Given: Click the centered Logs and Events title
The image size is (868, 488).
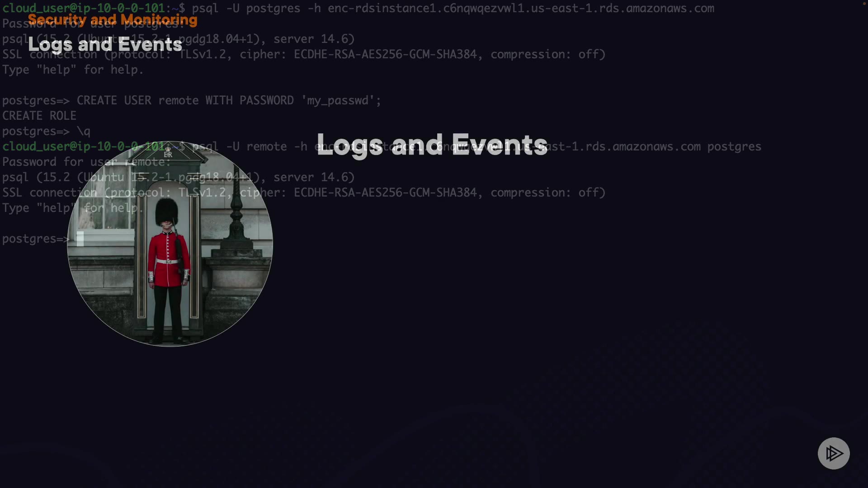Looking at the screenshot, I should pos(432,145).
